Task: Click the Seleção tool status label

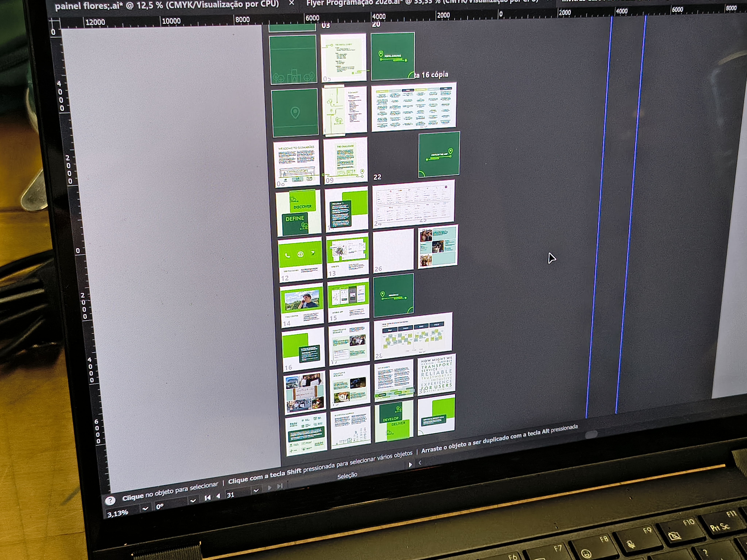Action: (x=347, y=475)
